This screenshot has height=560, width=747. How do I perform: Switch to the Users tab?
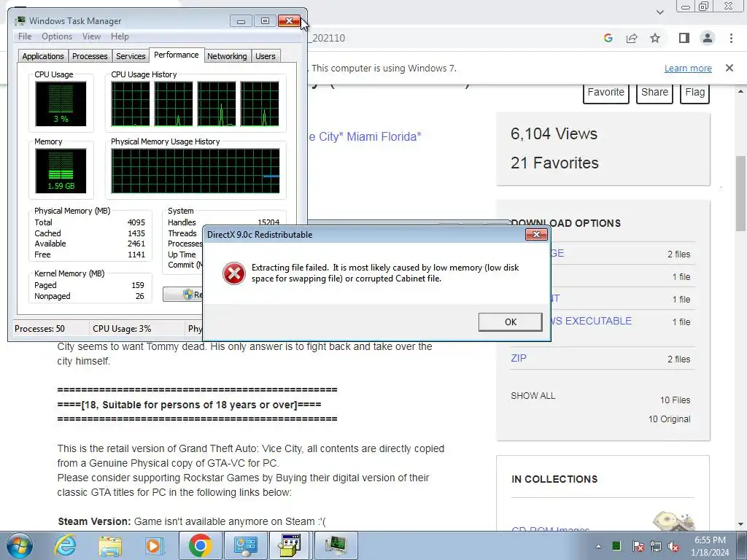click(x=266, y=56)
